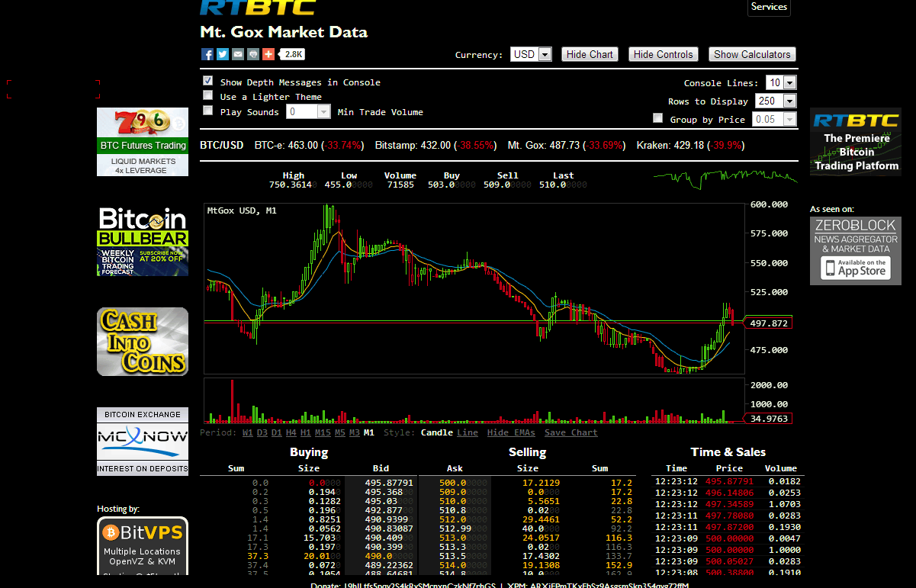Select the H1 chart period
Image resolution: width=916 pixels, height=588 pixels.
(x=306, y=432)
